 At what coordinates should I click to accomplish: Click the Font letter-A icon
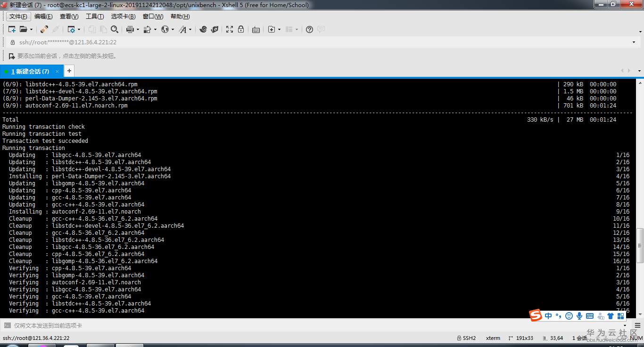point(182,29)
